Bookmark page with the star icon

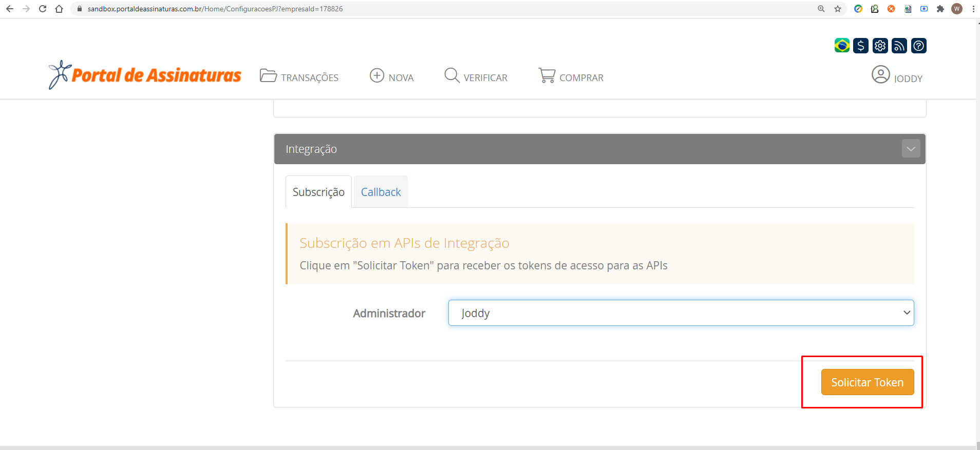point(838,9)
